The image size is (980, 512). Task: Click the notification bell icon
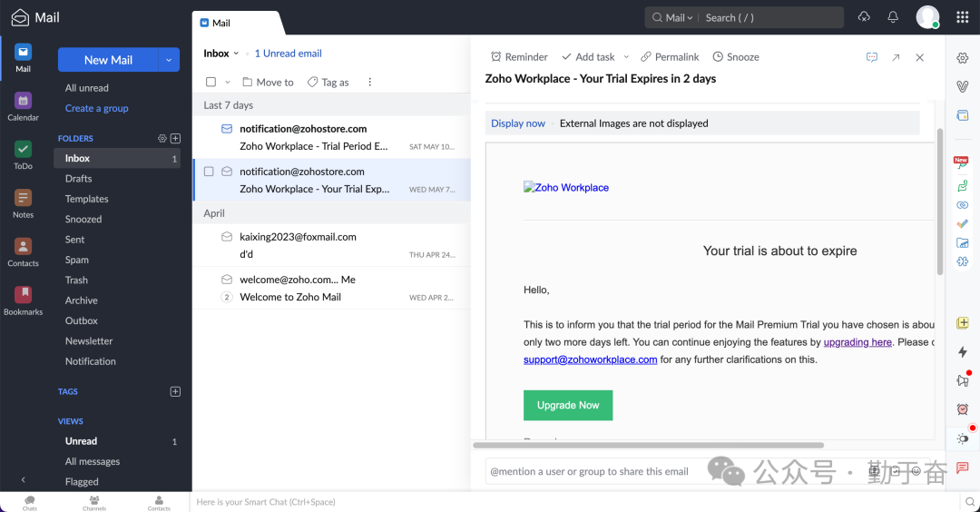[893, 17]
